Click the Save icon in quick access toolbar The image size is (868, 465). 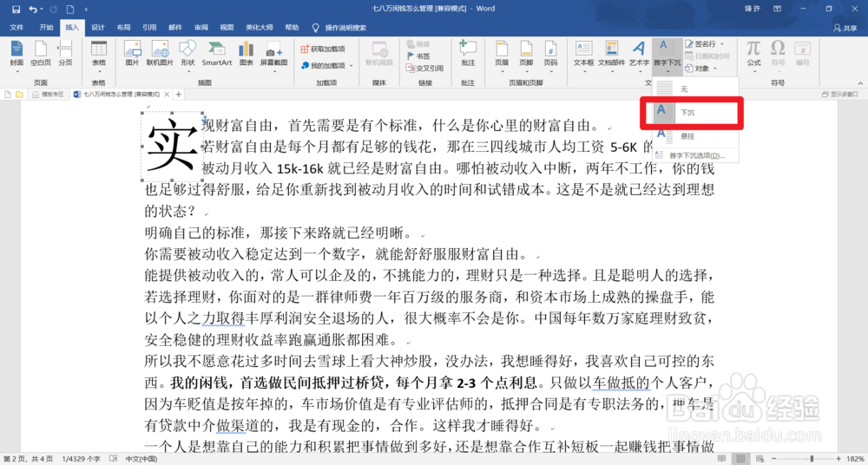(16, 9)
